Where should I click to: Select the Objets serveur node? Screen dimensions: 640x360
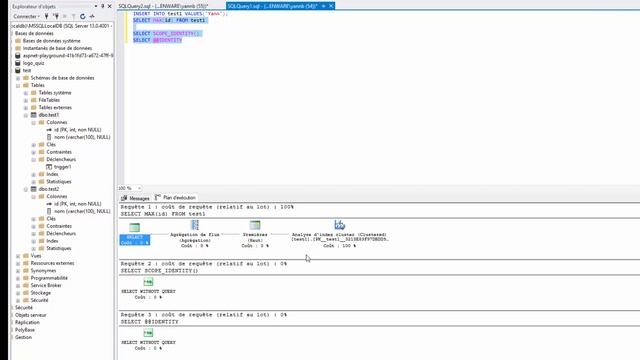31,315
